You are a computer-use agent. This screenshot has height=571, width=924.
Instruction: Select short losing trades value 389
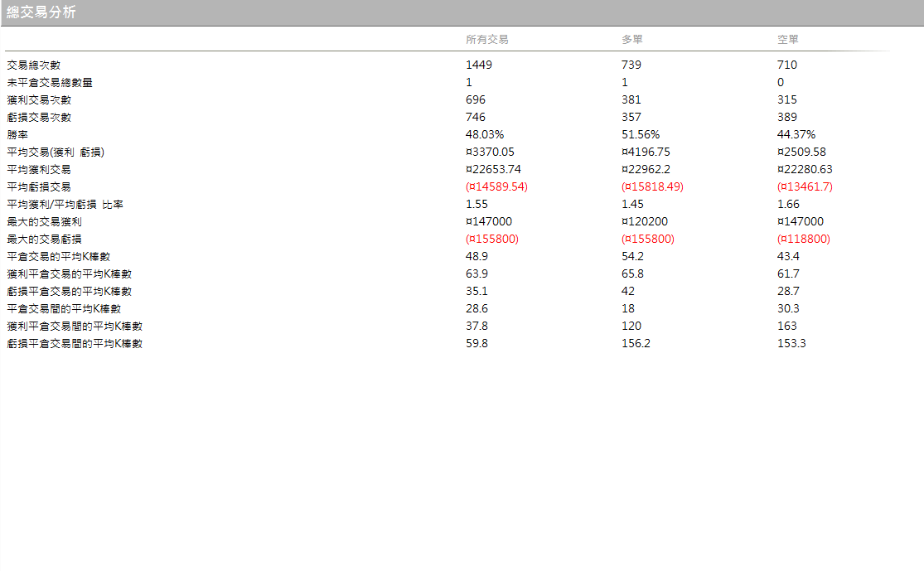pos(786,117)
